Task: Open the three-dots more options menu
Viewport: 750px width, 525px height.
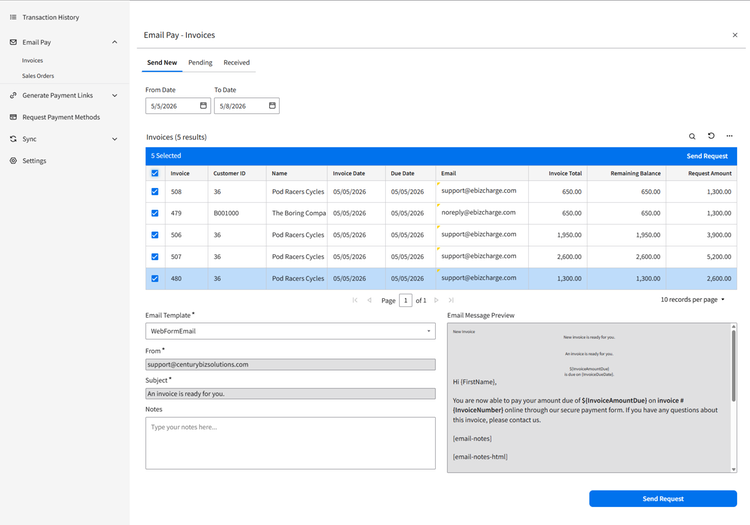Action: click(x=729, y=136)
